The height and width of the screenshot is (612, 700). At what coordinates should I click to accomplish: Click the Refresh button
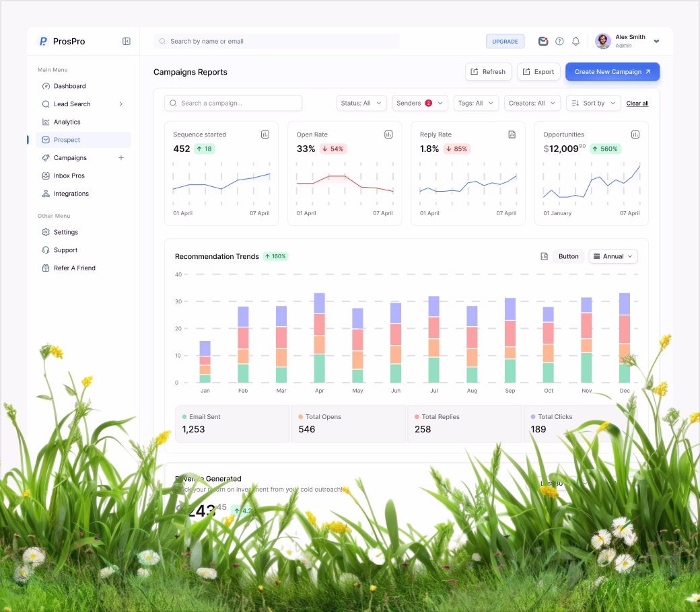pos(489,72)
